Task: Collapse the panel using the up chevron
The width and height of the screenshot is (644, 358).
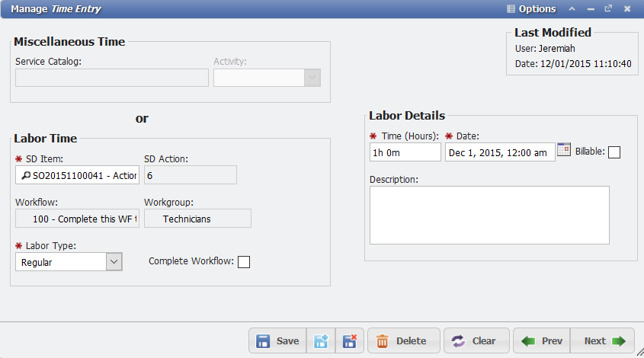Action: tap(572, 9)
